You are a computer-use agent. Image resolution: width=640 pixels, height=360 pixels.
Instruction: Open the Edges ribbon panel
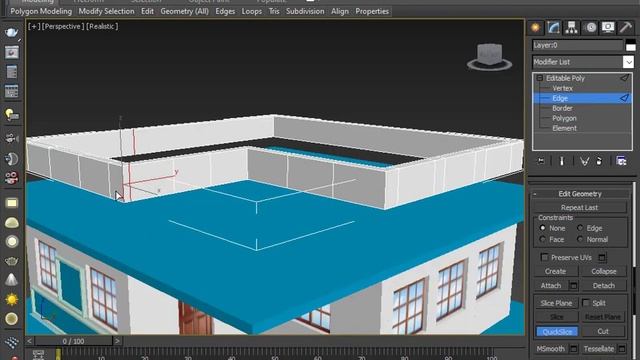[225, 11]
